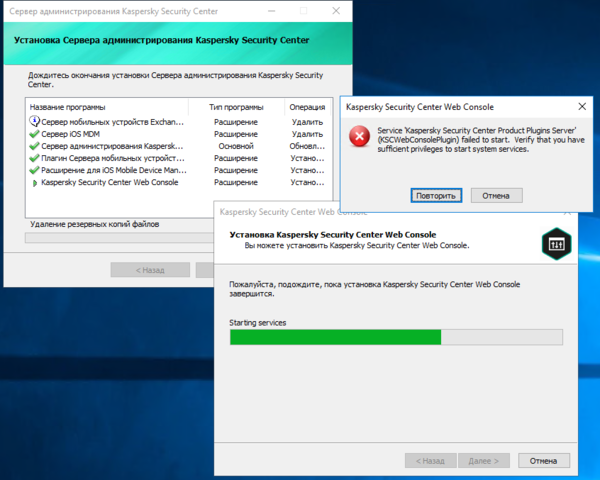
Task: Select the Сервер iOS MDM row
Action: [x=179, y=134]
